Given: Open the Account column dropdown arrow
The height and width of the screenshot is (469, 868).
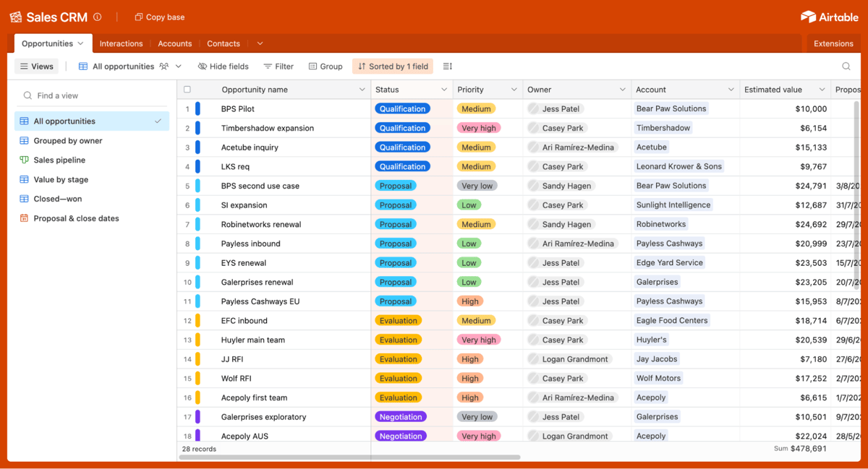Looking at the screenshot, I should [x=731, y=90].
